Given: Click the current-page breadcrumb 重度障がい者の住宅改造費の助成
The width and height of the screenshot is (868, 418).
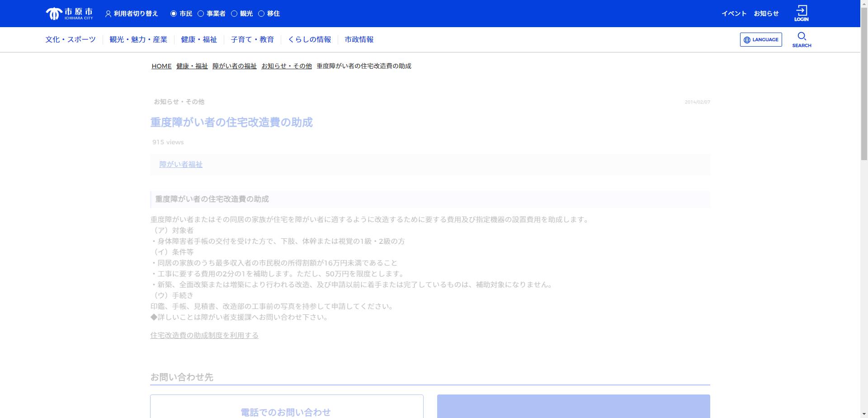Looking at the screenshot, I should (364, 66).
